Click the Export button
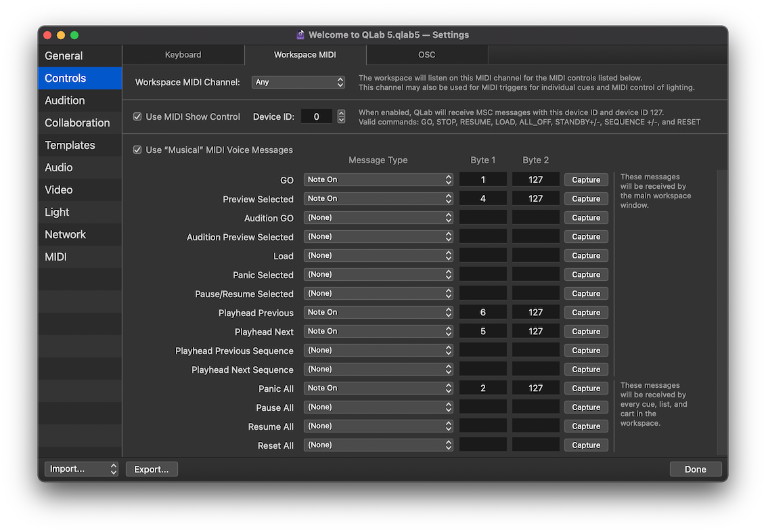 pos(152,468)
